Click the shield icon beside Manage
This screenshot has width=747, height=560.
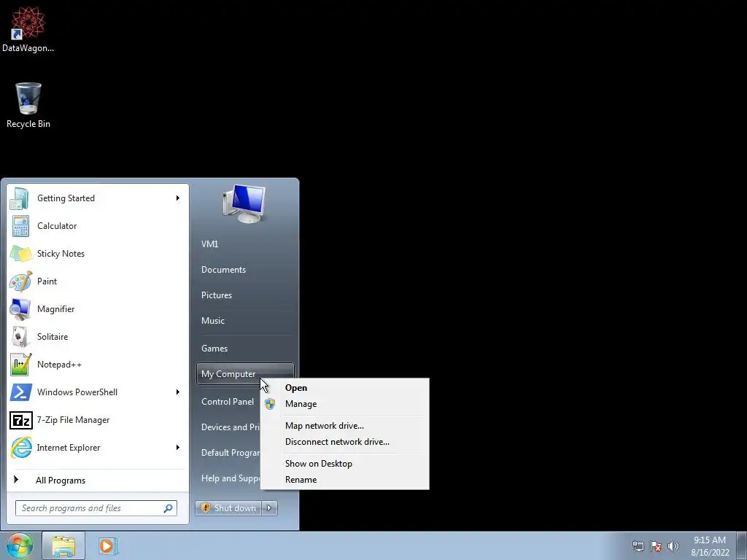pos(270,404)
